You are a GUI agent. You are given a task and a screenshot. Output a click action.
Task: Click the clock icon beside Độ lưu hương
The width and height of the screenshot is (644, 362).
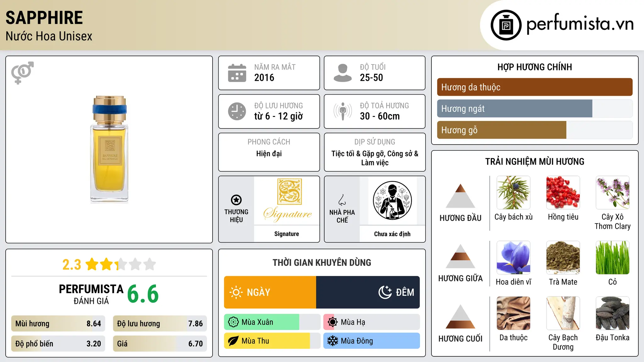(x=237, y=111)
